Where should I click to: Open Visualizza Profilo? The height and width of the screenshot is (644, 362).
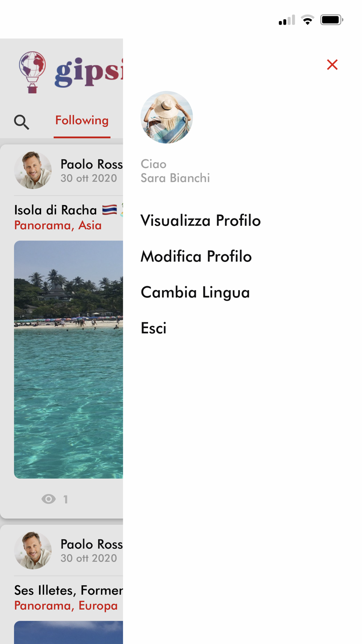pos(201,221)
